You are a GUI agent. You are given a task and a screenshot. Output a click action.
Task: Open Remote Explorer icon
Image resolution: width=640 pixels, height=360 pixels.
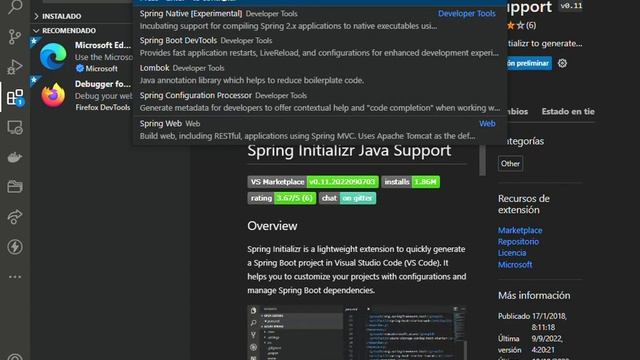pyautogui.click(x=15, y=128)
